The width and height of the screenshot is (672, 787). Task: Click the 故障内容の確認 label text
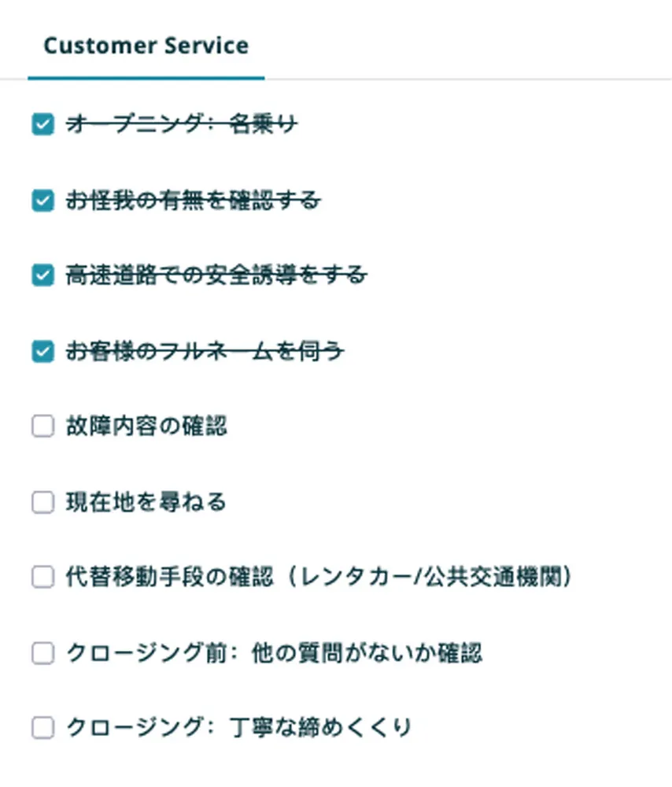coord(146,427)
